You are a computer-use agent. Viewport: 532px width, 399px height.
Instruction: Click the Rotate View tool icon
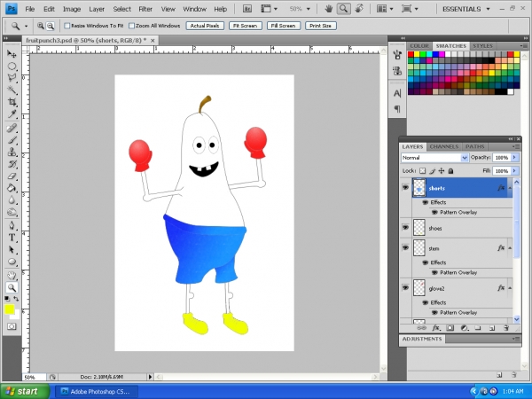359,9
